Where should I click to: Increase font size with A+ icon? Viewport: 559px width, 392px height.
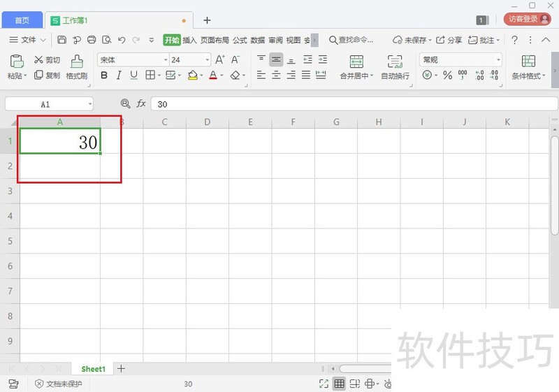pyautogui.click(x=220, y=59)
